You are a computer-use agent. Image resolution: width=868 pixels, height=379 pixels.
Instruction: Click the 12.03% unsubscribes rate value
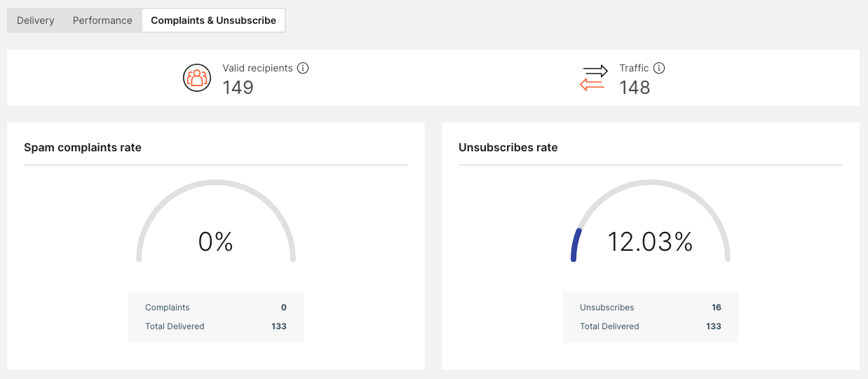[x=650, y=242]
